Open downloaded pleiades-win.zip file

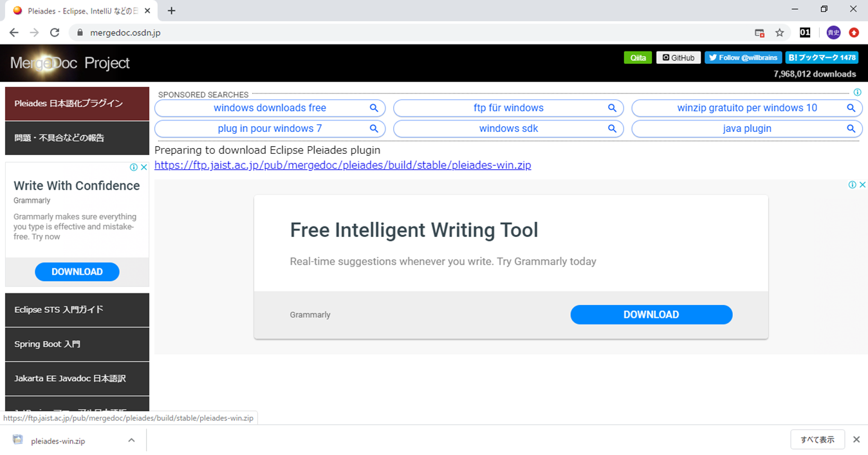(58, 441)
